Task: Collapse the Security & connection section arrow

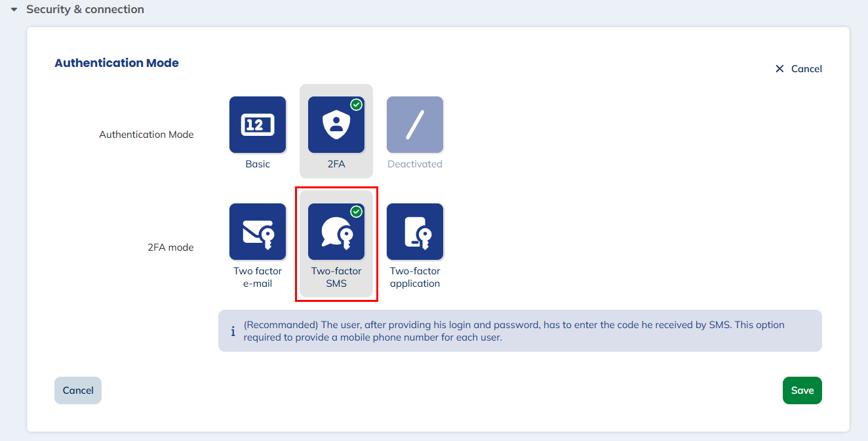Action: (14, 10)
